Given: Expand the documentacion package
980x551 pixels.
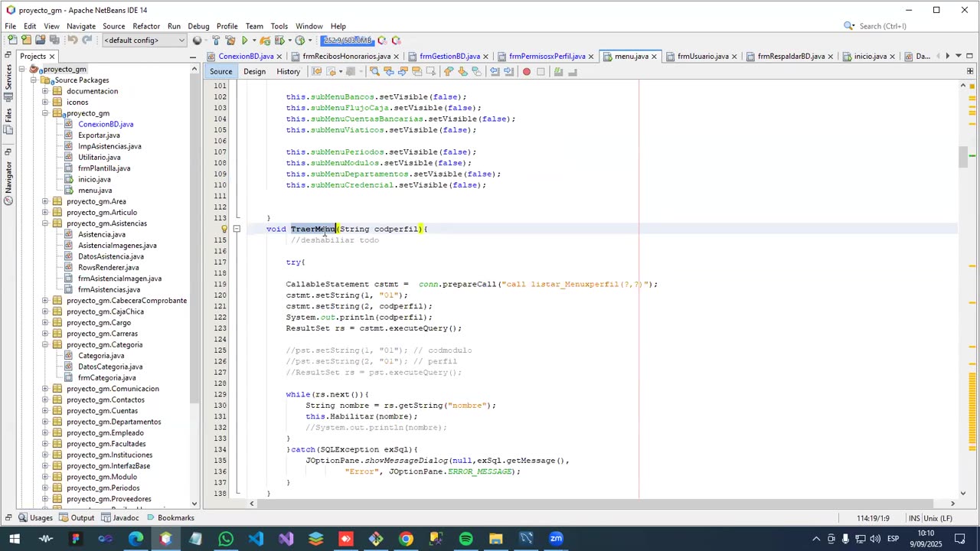Looking at the screenshot, I should [45, 91].
